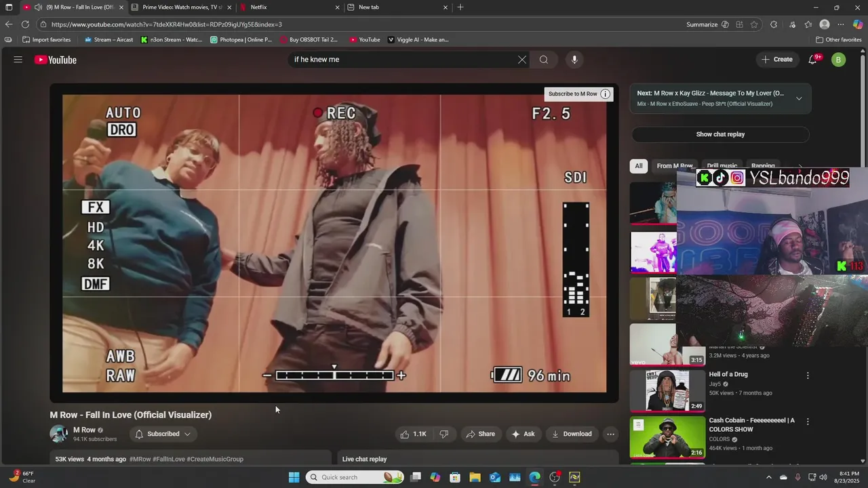Image resolution: width=868 pixels, height=488 pixels.
Task: Click Show chat replay
Action: 720,134
